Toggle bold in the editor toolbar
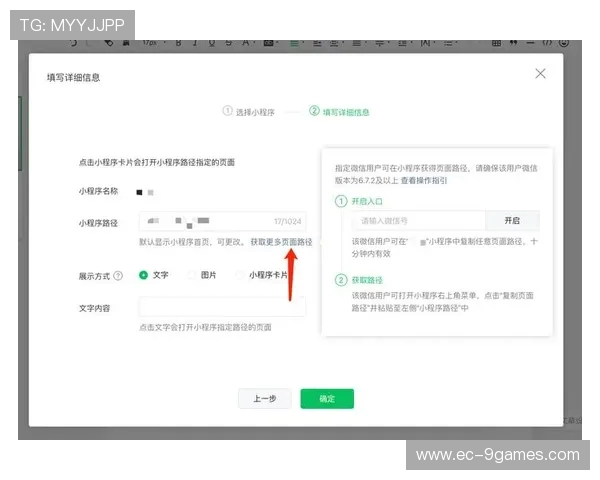Screen dimensions: 600x480 point(178,43)
